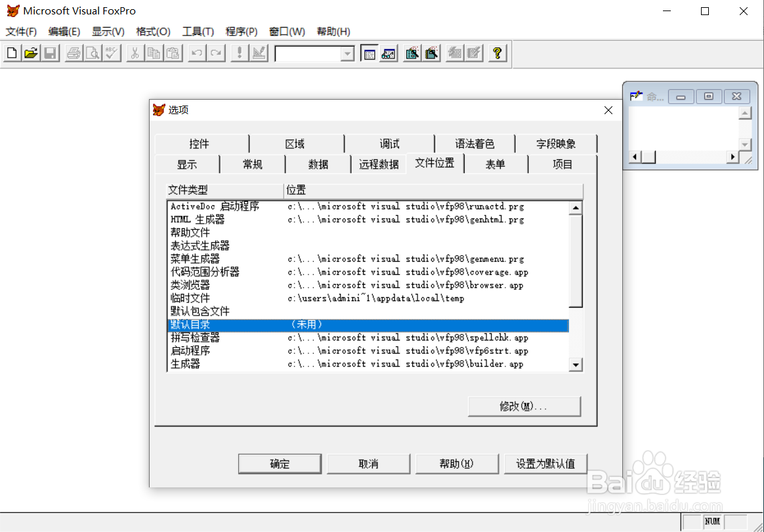This screenshot has width=764, height=532.
Task: Open the 窗口(W) menu
Action: 287,31
